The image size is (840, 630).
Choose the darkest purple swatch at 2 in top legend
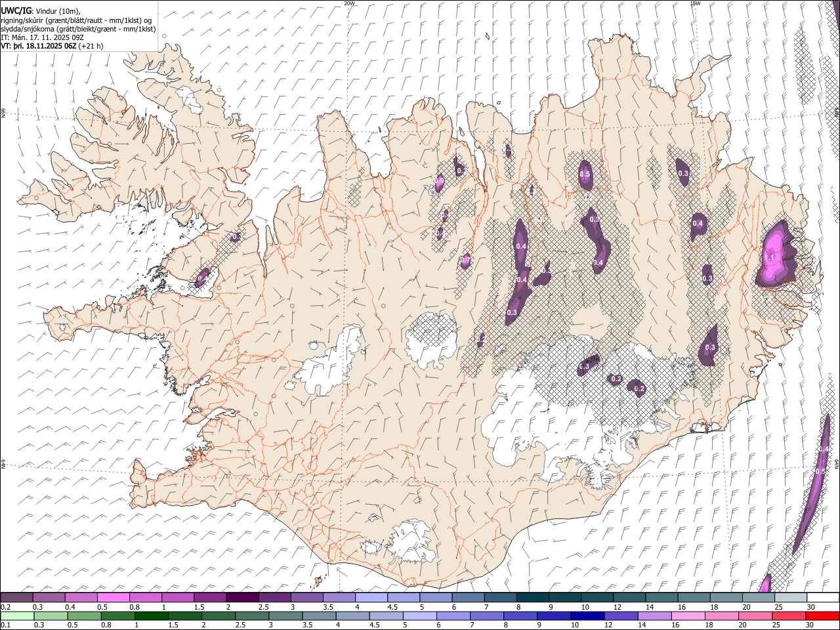tap(242, 598)
